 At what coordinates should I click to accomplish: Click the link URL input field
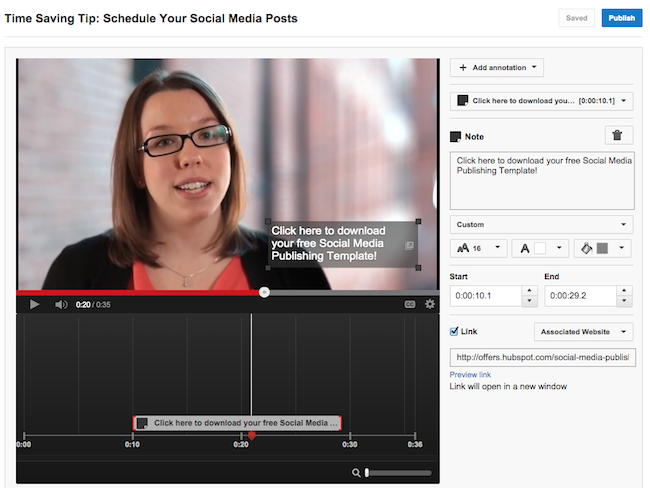(x=541, y=357)
